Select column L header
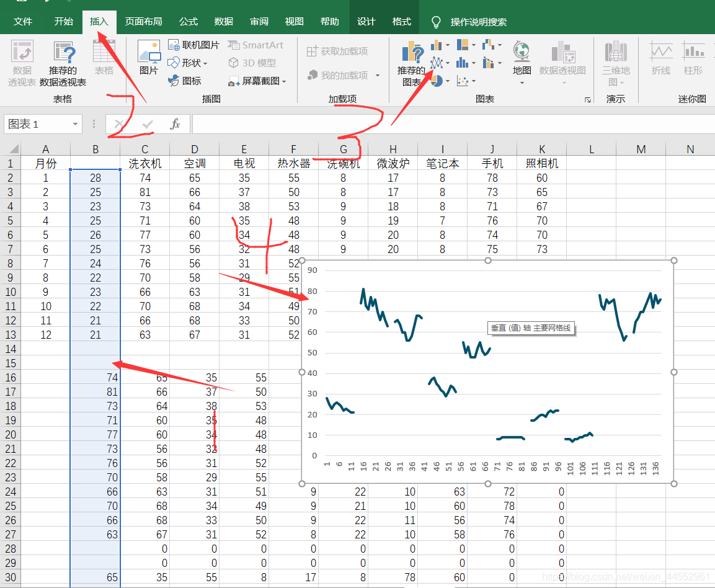 592,149
